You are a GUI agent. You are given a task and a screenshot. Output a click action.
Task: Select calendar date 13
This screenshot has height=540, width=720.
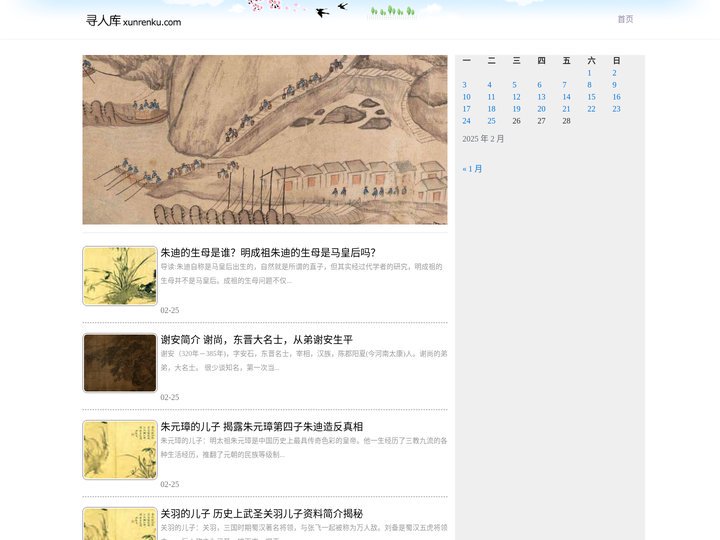[541, 97]
